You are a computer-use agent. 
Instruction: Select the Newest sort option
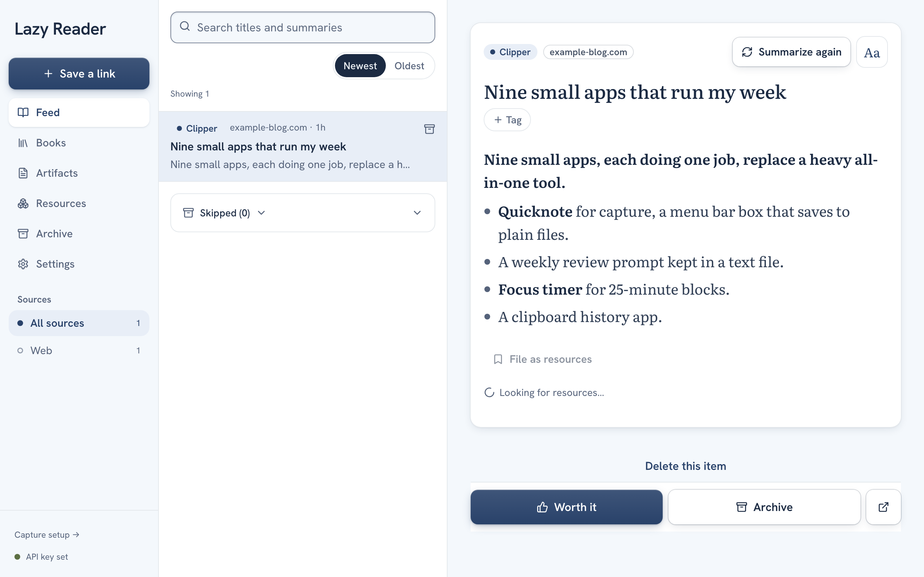[360, 66]
